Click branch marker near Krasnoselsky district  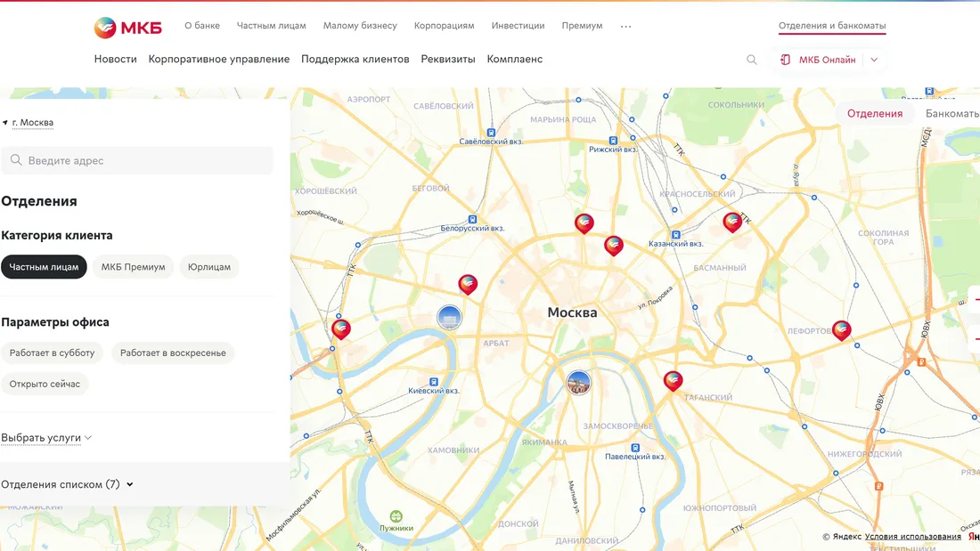(732, 222)
